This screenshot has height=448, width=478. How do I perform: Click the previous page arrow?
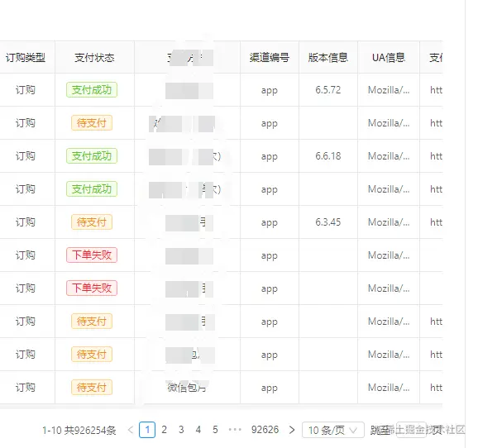(131, 430)
